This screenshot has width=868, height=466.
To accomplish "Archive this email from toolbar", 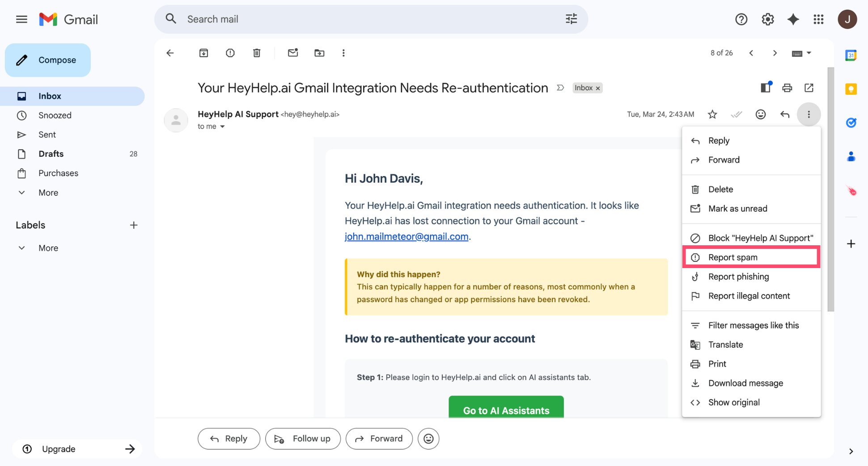I will (x=203, y=53).
